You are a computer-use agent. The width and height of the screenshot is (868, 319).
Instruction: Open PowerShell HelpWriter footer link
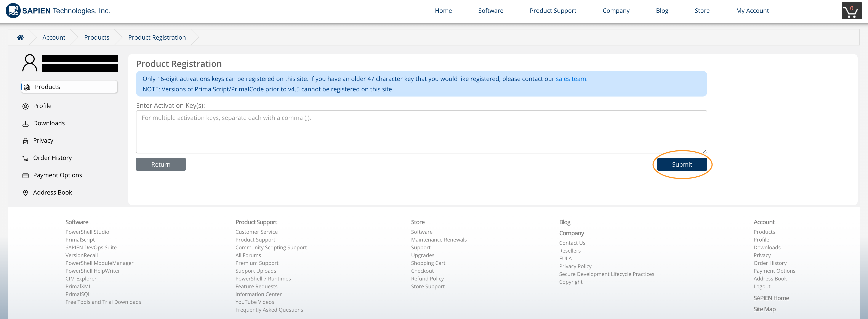93,271
